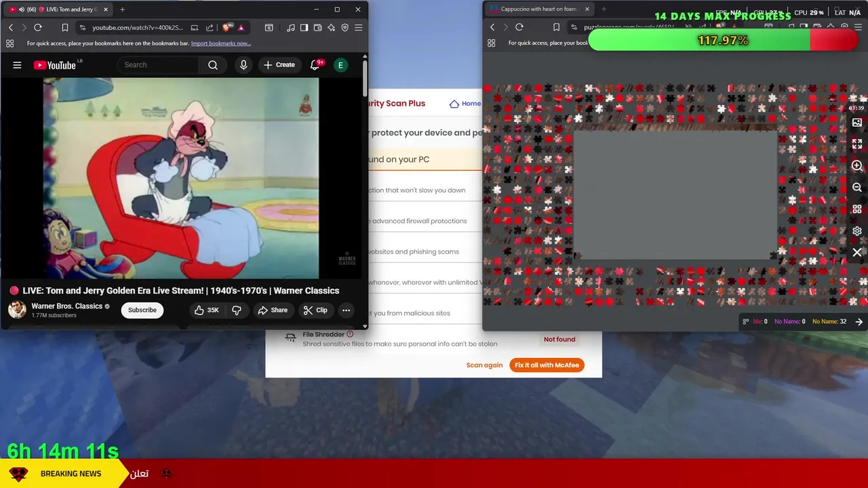The width and height of the screenshot is (868, 488).
Task: Click the youtube.com address bar URL
Action: pyautogui.click(x=138, y=28)
